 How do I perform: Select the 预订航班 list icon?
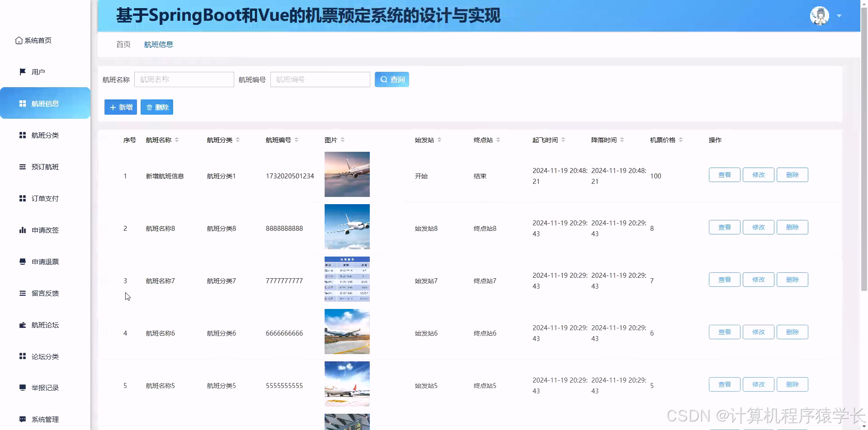(x=22, y=166)
